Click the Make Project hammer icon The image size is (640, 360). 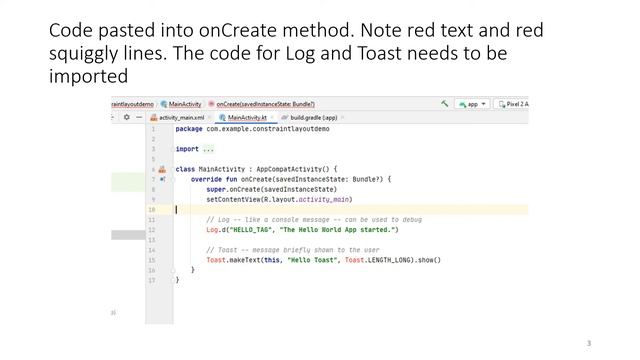(444, 104)
